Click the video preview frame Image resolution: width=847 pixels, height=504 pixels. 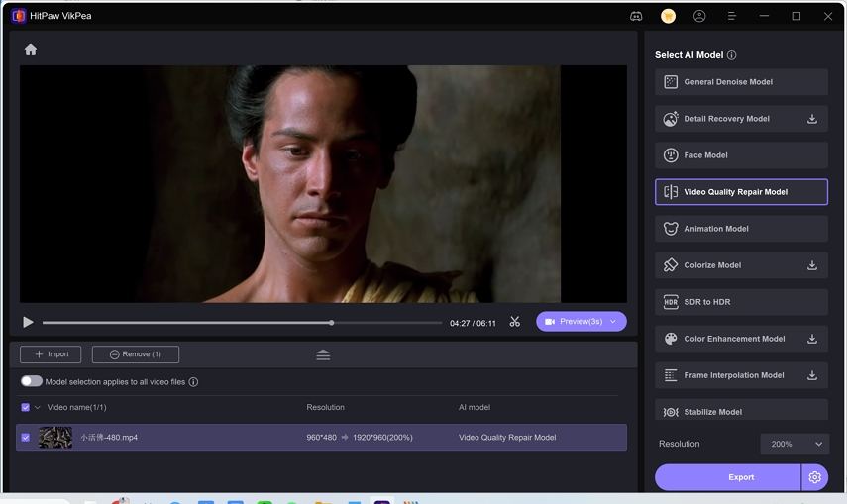pos(323,184)
